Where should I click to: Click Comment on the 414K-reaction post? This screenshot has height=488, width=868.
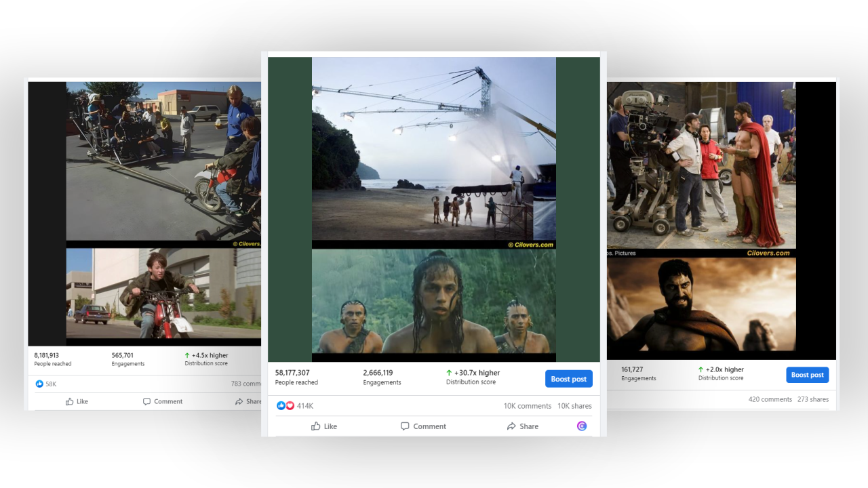click(423, 426)
